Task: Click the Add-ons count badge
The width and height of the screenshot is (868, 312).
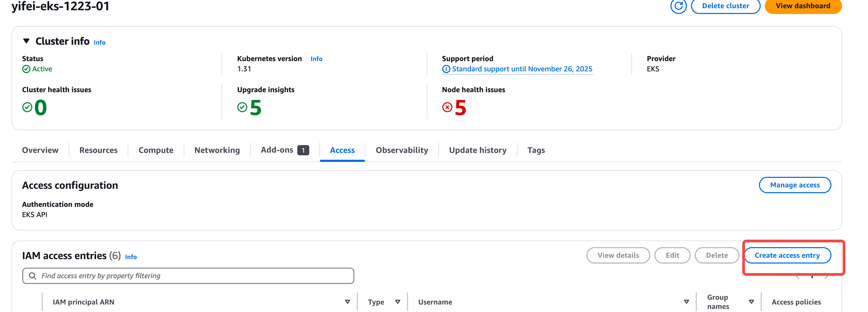Action: click(303, 150)
